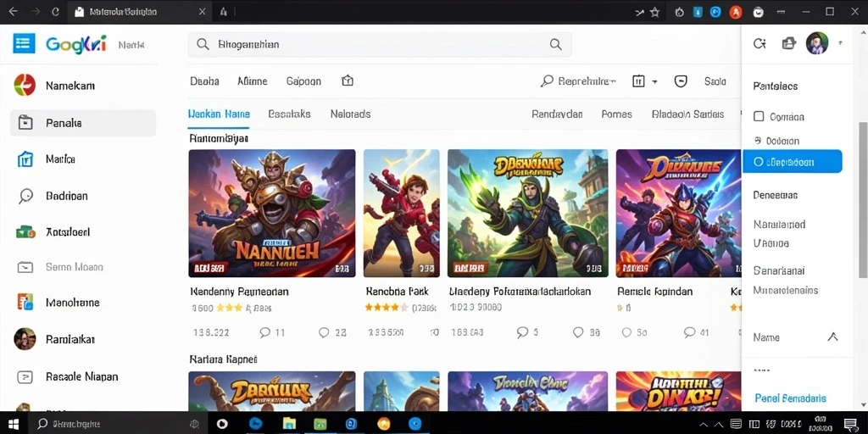868x434 pixels.
Task: Open the Remale Kapindan game thumbnail
Action: (x=678, y=213)
